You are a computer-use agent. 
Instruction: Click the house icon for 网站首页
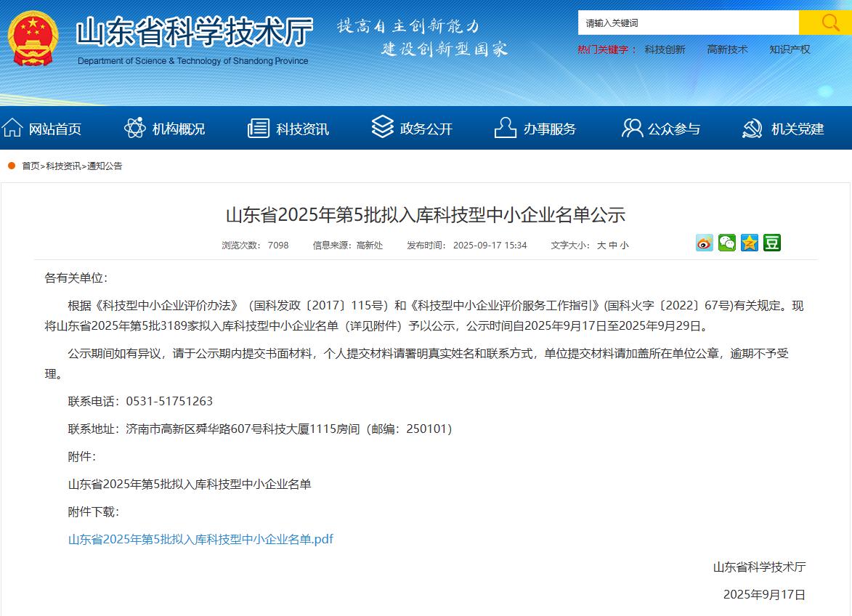click(12, 129)
